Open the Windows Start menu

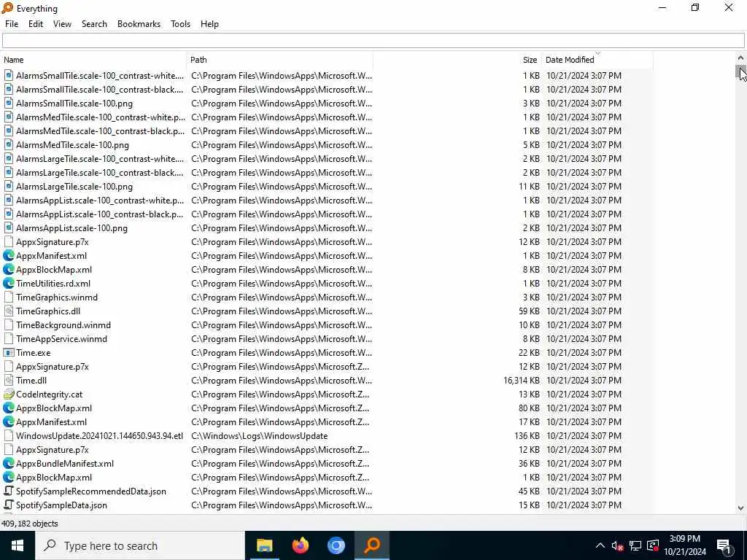(18, 545)
